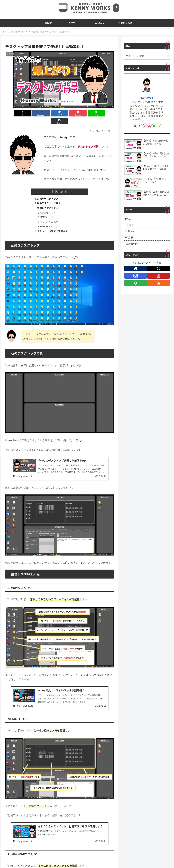Open the Kenny11 profile link

click(x=147, y=98)
